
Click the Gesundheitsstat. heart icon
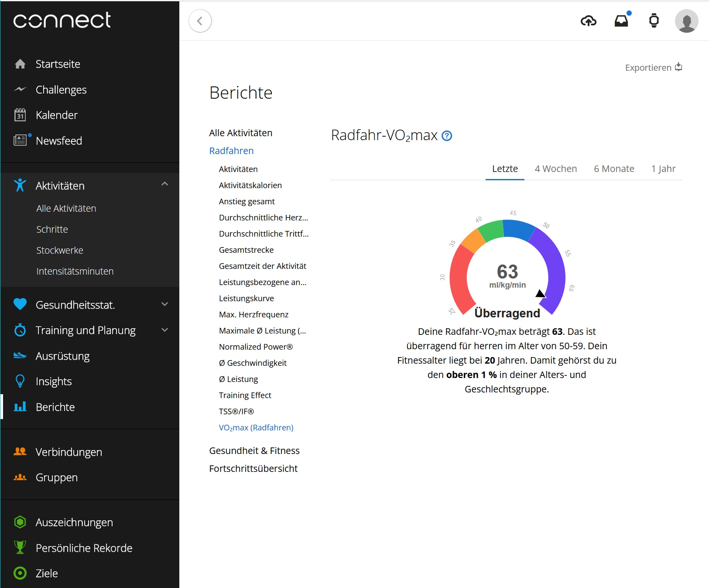20,304
